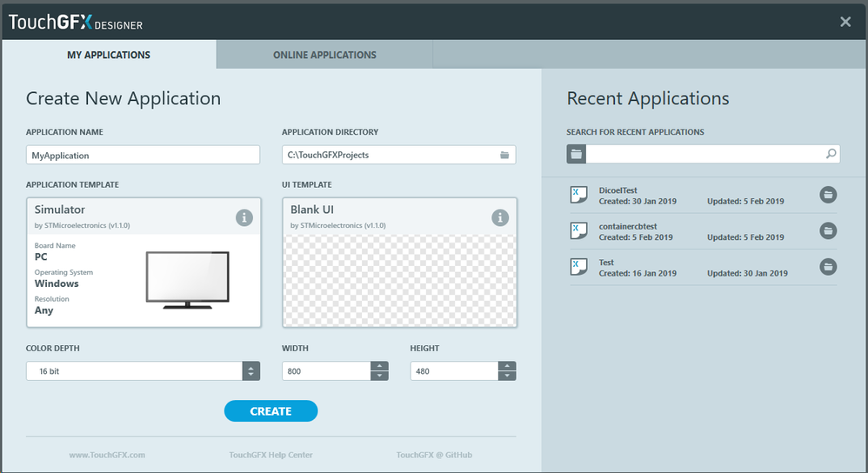Browse for application directory folder icon
This screenshot has width=868, height=473.
click(504, 155)
